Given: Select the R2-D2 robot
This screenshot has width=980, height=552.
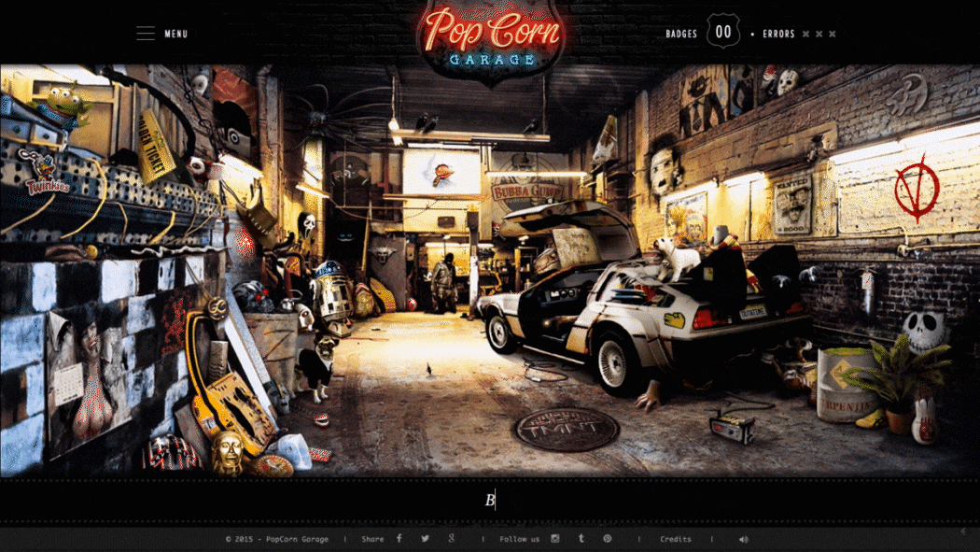Looking at the screenshot, I should pyautogui.click(x=331, y=292).
